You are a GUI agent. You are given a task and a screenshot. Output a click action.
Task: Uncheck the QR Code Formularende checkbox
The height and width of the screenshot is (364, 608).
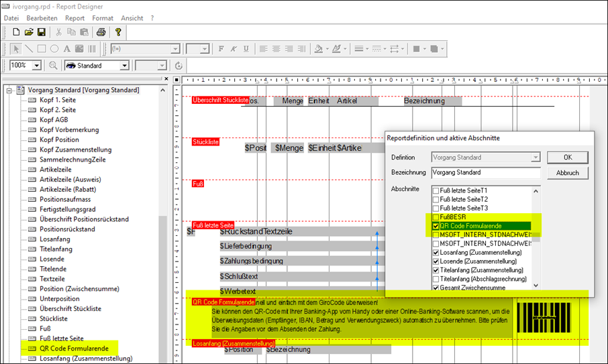click(436, 227)
